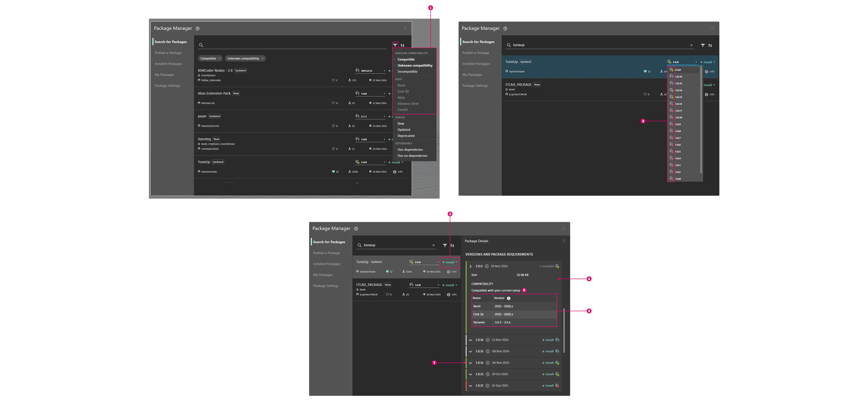868x403 pixels.
Task: Uncheck Unknown compatibility in the filter menu
Action: pos(414,65)
